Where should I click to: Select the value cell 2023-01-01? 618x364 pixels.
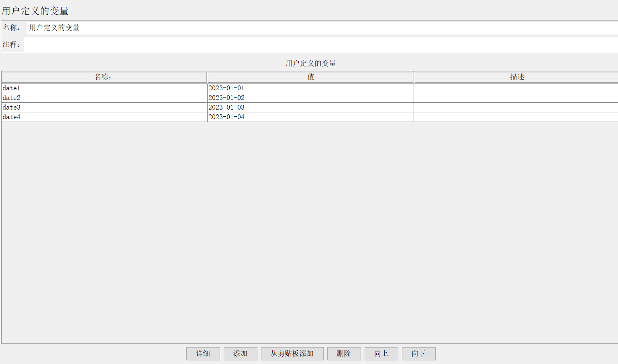tap(310, 88)
